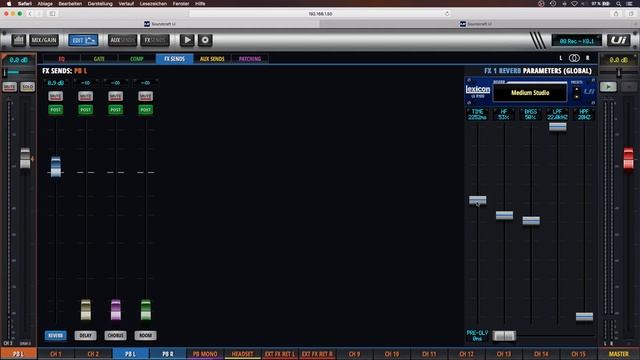Screen dimensions: 640x360
Task: Open the Medium Studio preset display
Action: pos(530,93)
